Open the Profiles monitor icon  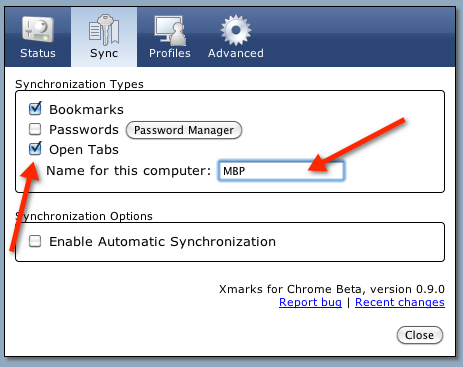170,30
